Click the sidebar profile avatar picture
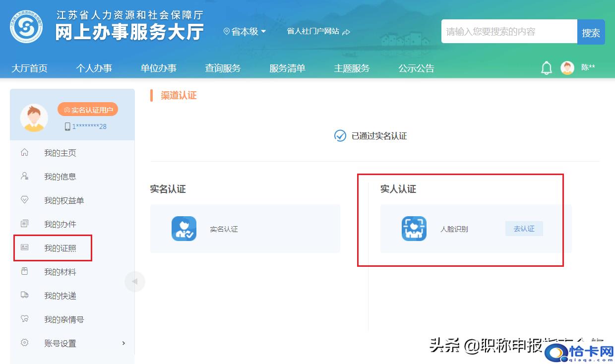 [x=34, y=118]
